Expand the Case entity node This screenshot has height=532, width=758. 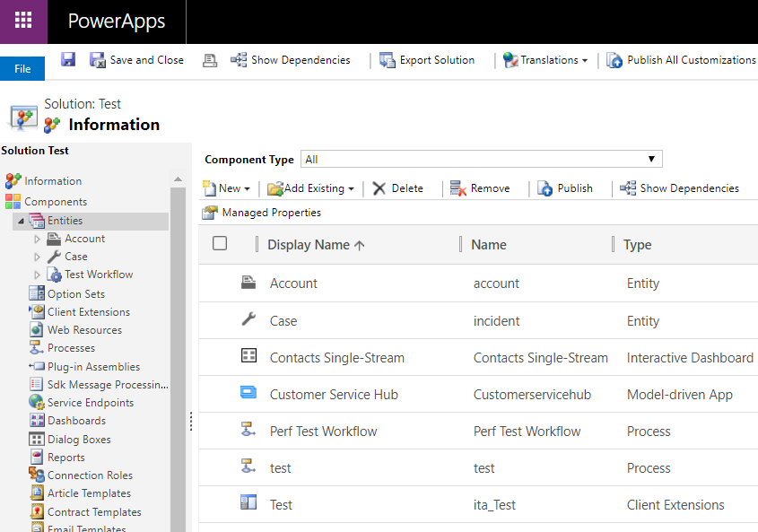37,257
